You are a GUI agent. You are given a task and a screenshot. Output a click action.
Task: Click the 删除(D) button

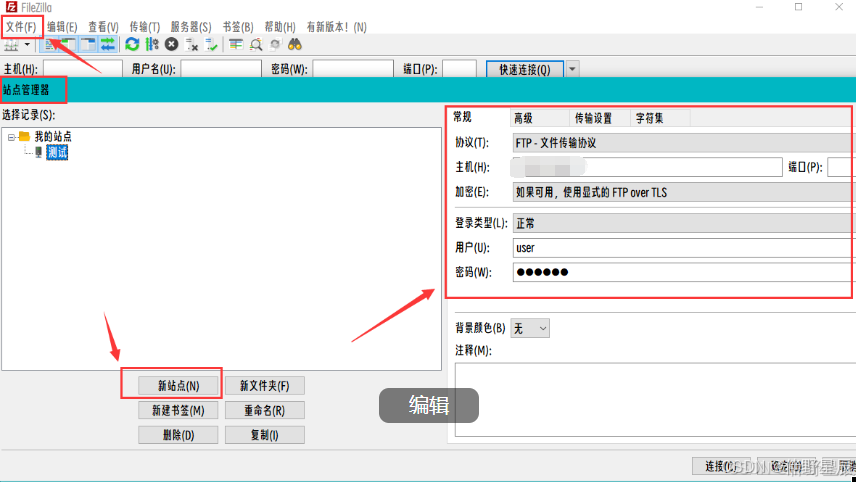point(179,435)
